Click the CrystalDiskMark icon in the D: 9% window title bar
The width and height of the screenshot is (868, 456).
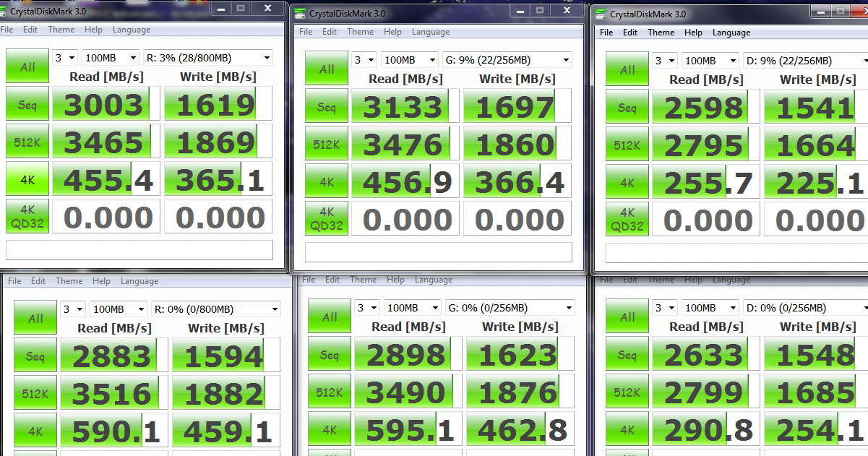point(602,14)
